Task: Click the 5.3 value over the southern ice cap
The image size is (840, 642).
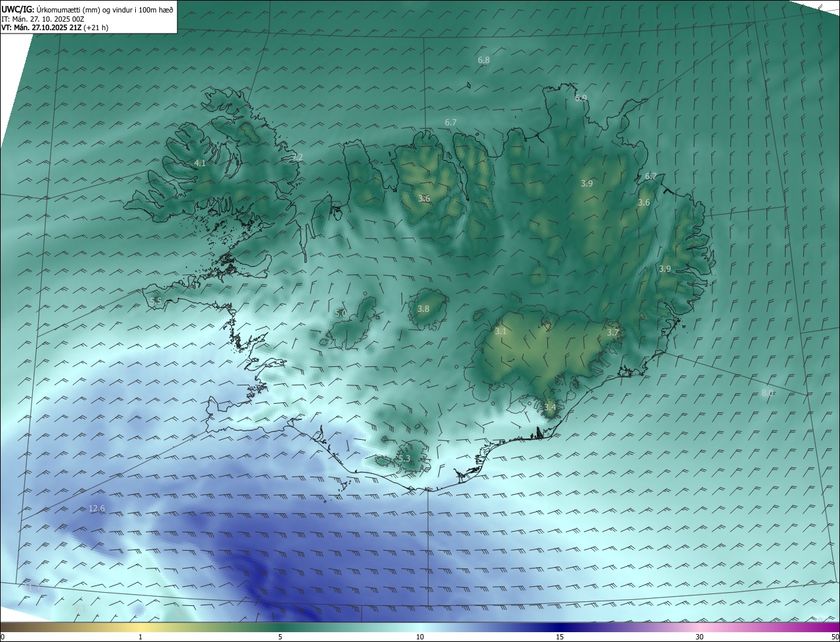Action: tap(404, 458)
